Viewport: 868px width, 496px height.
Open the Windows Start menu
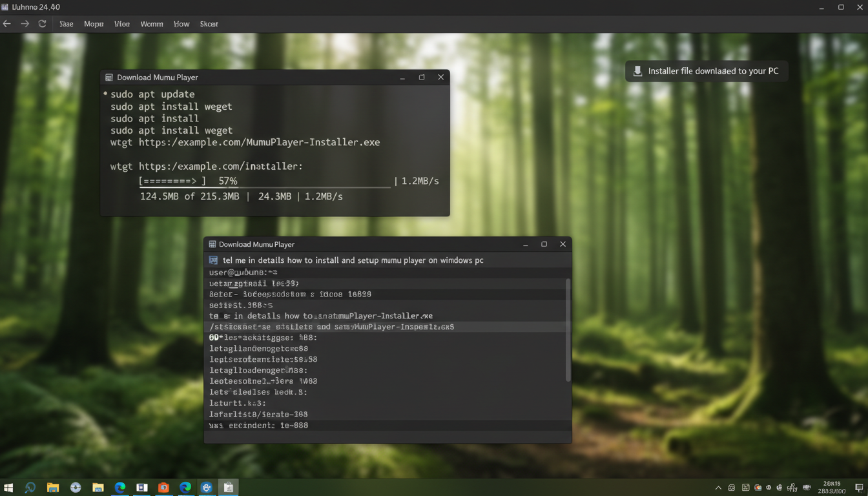click(x=8, y=488)
